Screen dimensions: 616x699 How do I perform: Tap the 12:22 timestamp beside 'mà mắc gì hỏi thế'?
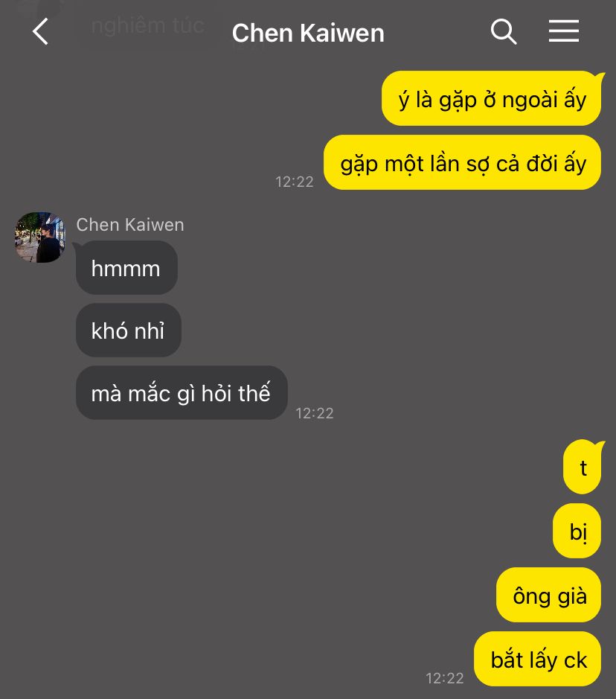[315, 413]
